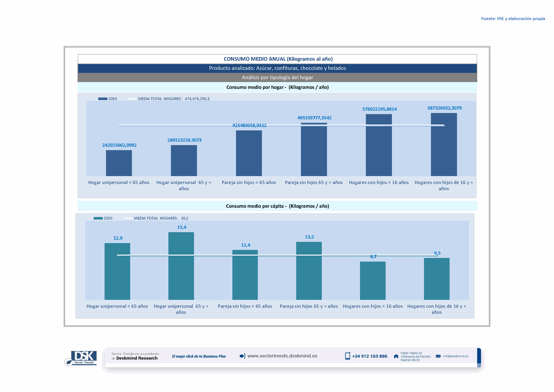
Task: Click the dark blue 2019 legend marker
Action: (x=103, y=99)
